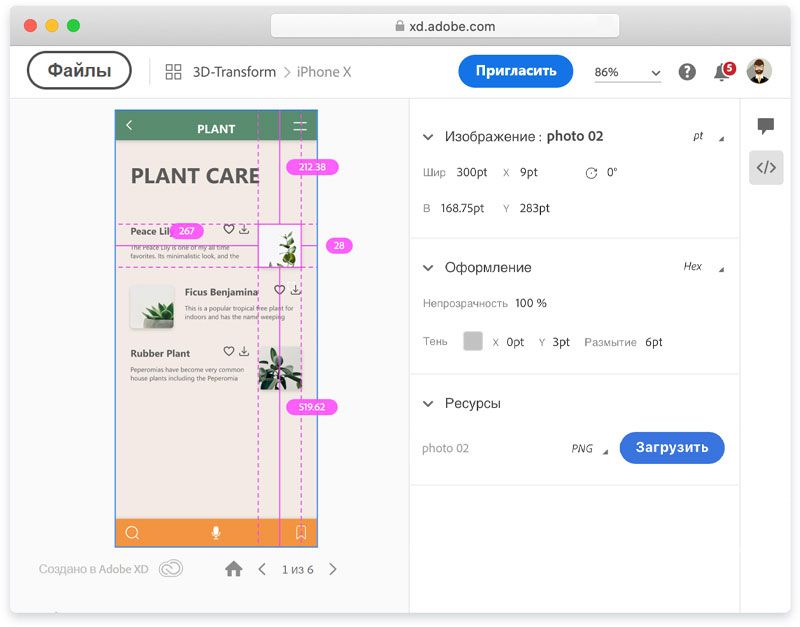Open the comments panel speech bubble icon
Image resolution: width=800 pixels, height=627 pixels.
tap(766, 126)
